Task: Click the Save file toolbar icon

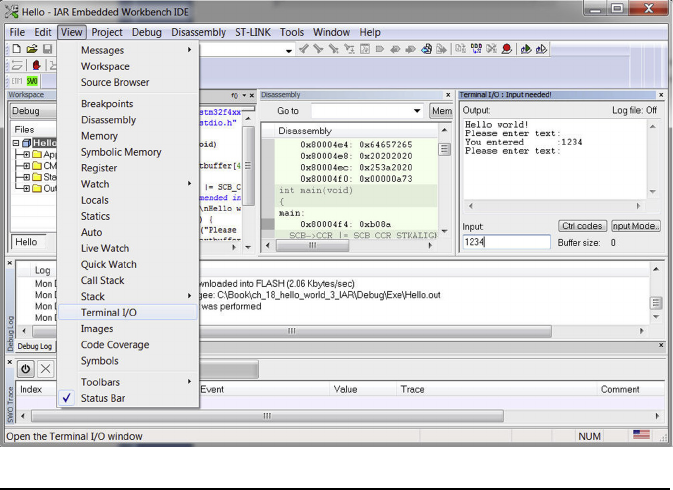Action: [x=46, y=49]
